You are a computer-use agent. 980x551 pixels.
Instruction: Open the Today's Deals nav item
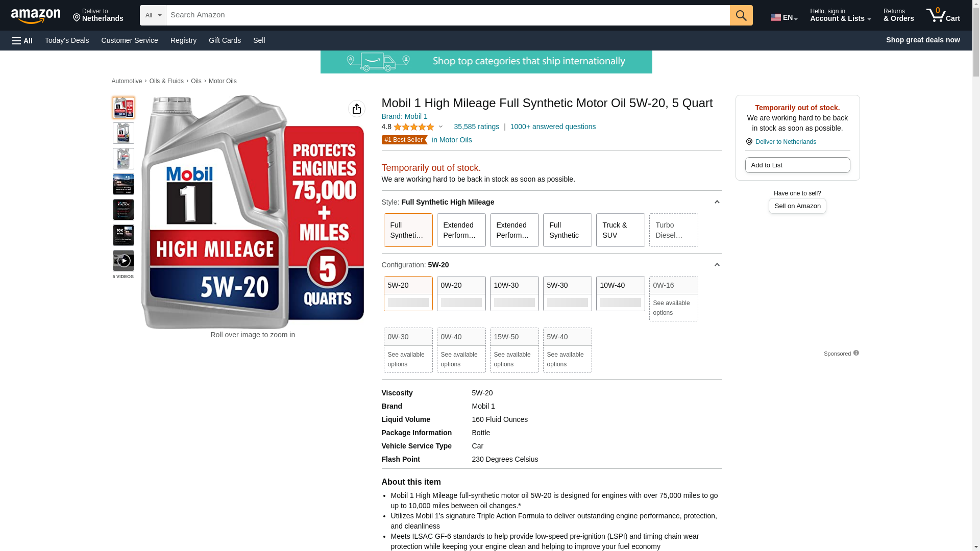click(x=67, y=40)
